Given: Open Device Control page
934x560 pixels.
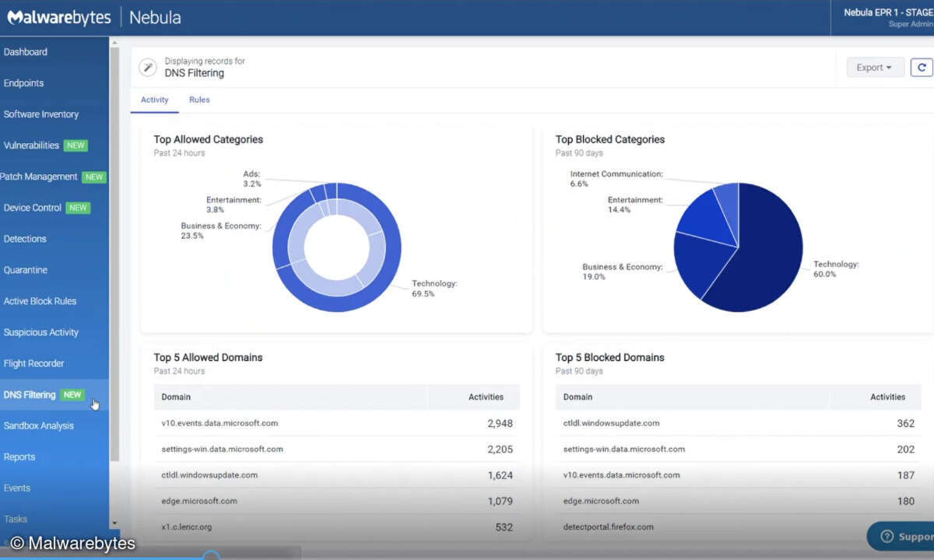Looking at the screenshot, I should [33, 208].
